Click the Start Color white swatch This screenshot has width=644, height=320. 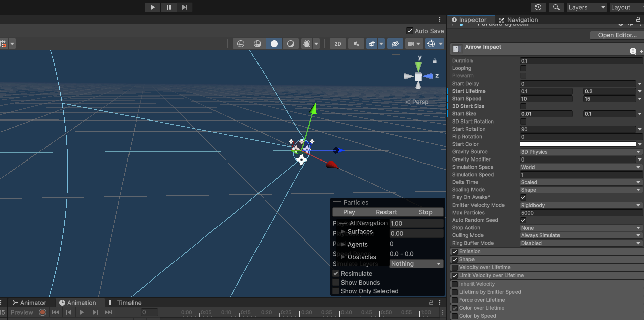pyautogui.click(x=578, y=144)
